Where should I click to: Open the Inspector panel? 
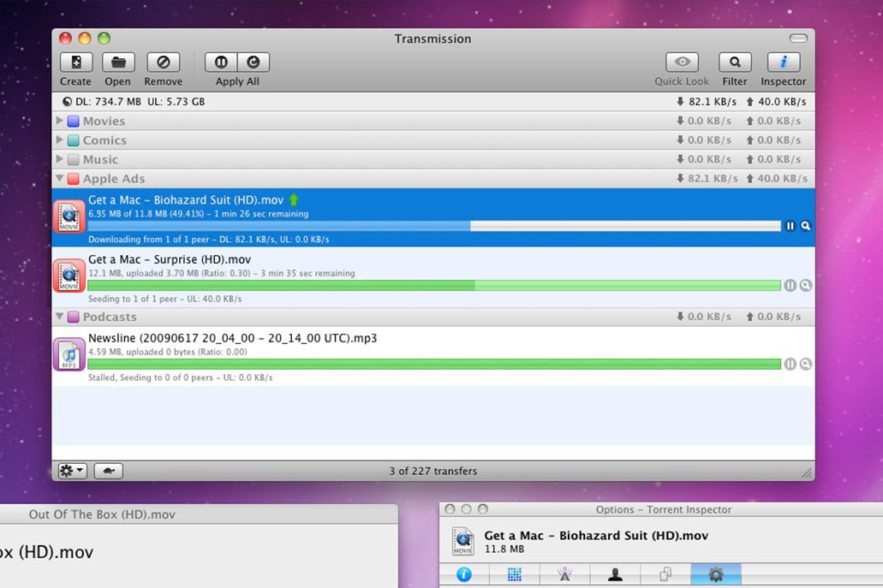783,62
